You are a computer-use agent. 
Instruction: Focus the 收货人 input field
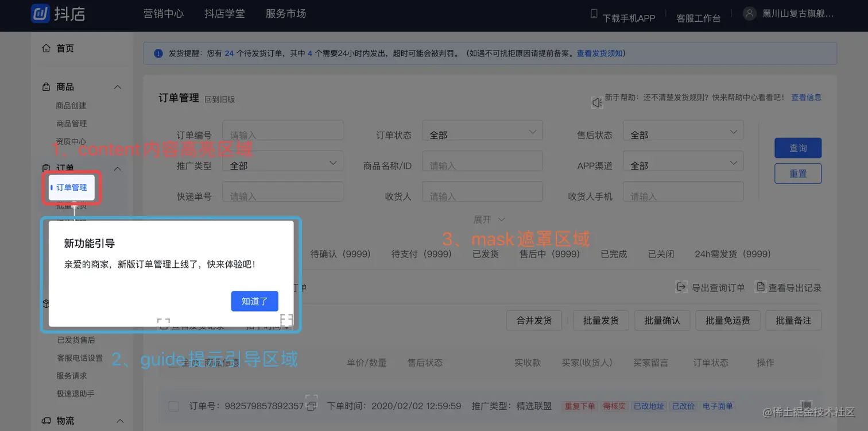click(x=482, y=191)
